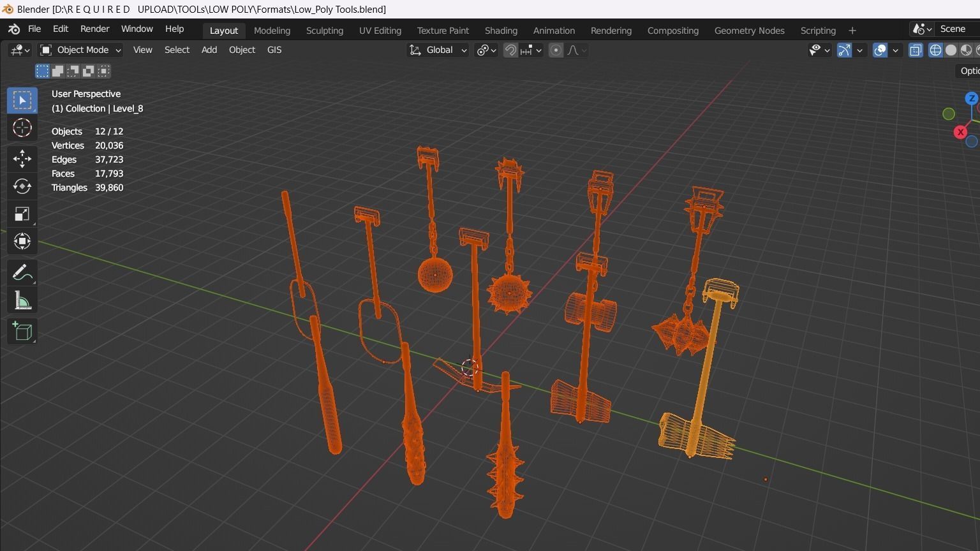Open the Help menu
This screenshot has width=980, height=551.
174,29
